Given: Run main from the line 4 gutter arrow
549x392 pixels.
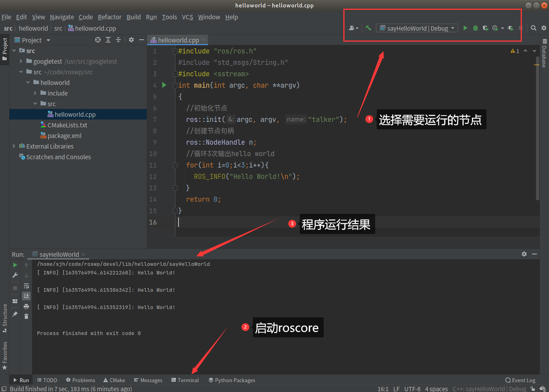Looking at the screenshot, I should 164,85.
